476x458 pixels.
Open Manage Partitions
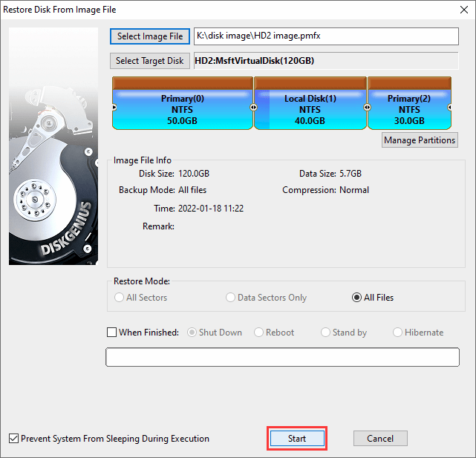(x=420, y=140)
